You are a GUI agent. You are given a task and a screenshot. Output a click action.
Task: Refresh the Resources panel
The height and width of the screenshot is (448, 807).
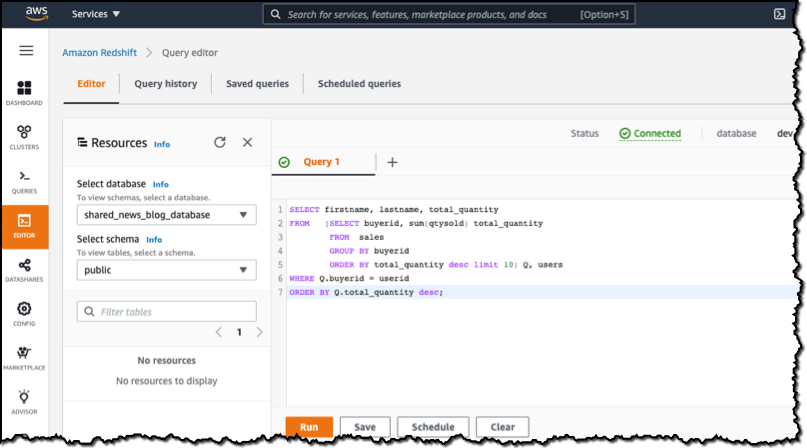tap(220, 142)
